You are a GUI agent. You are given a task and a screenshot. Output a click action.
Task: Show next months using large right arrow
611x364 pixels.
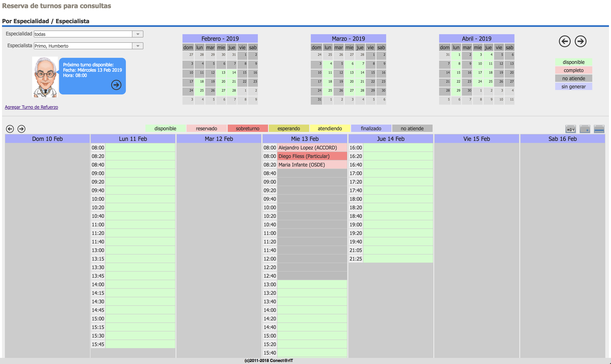coord(581,41)
